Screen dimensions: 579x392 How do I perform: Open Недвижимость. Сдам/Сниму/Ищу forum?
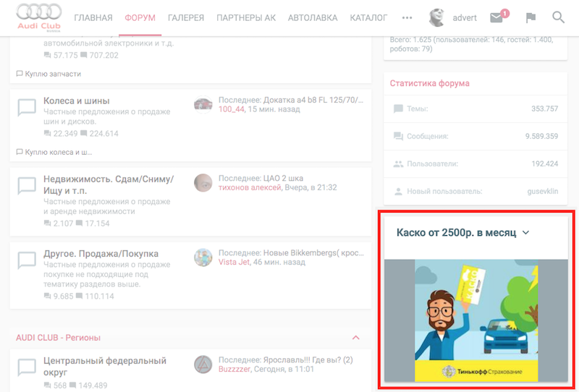(x=109, y=185)
